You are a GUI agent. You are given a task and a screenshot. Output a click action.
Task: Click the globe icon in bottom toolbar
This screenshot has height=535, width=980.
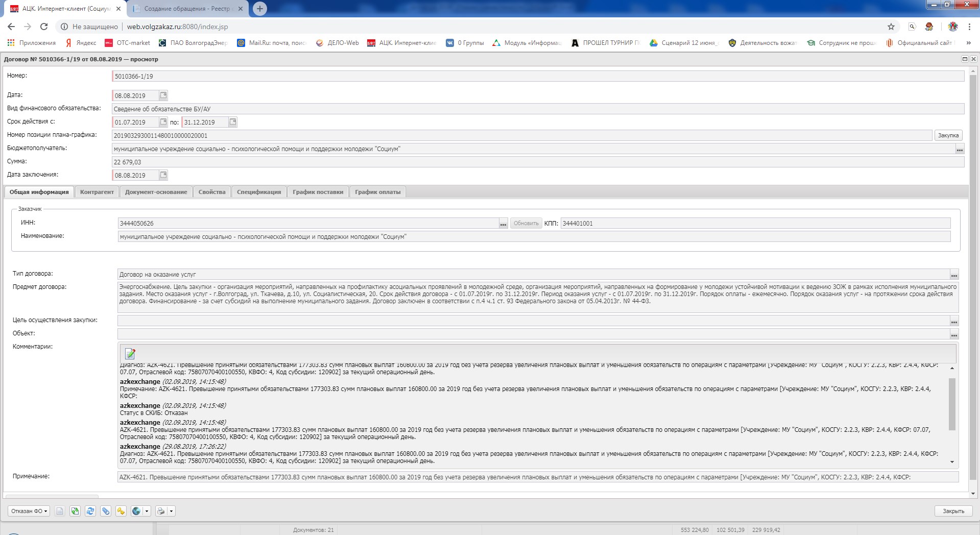click(136, 511)
